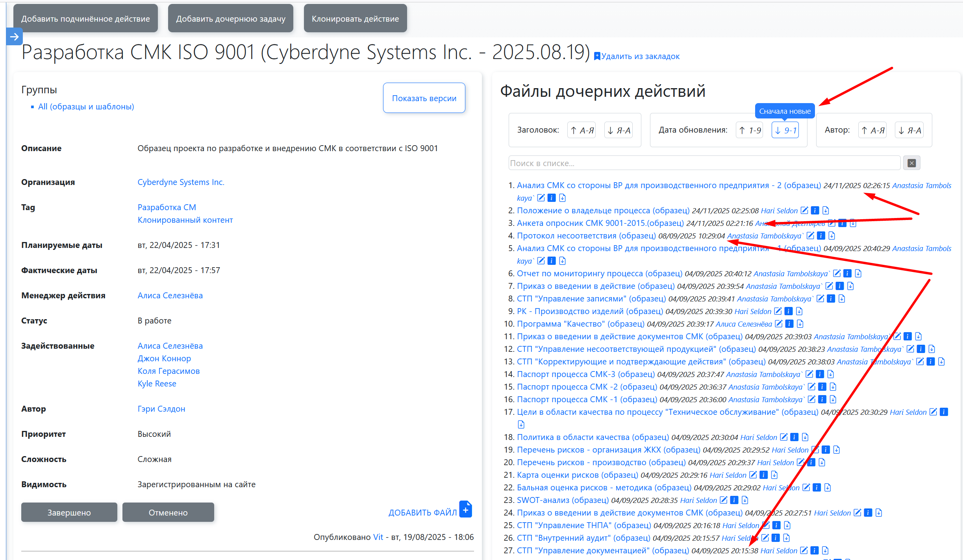Expand versions with Показать версии button
This screenshot has height=560, width=963.
424,98
